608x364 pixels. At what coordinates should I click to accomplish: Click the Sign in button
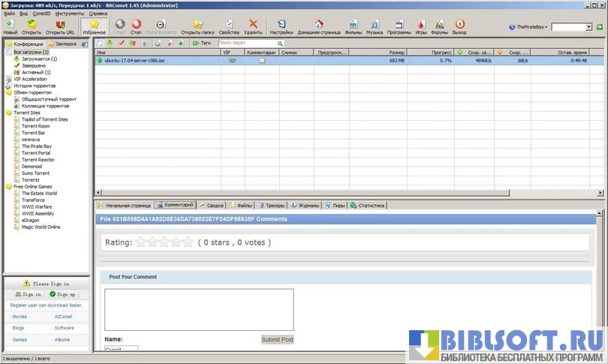(x=30, y=294)
